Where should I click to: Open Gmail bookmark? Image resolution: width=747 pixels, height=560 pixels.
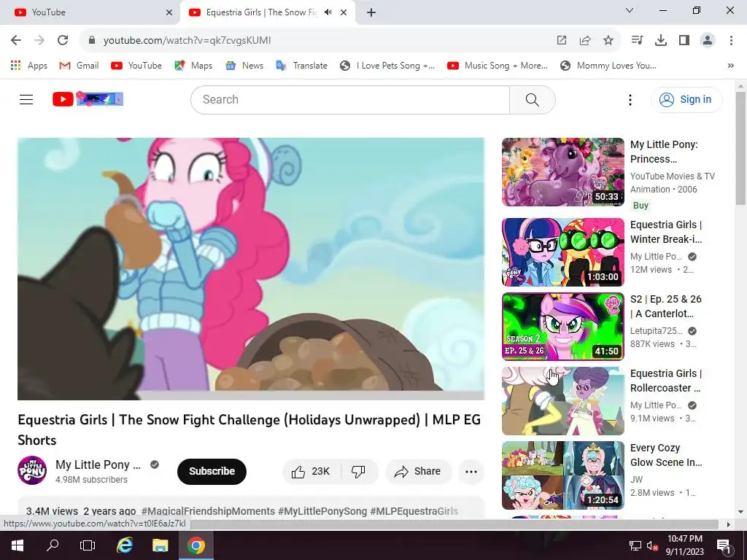tap(79, 66)
